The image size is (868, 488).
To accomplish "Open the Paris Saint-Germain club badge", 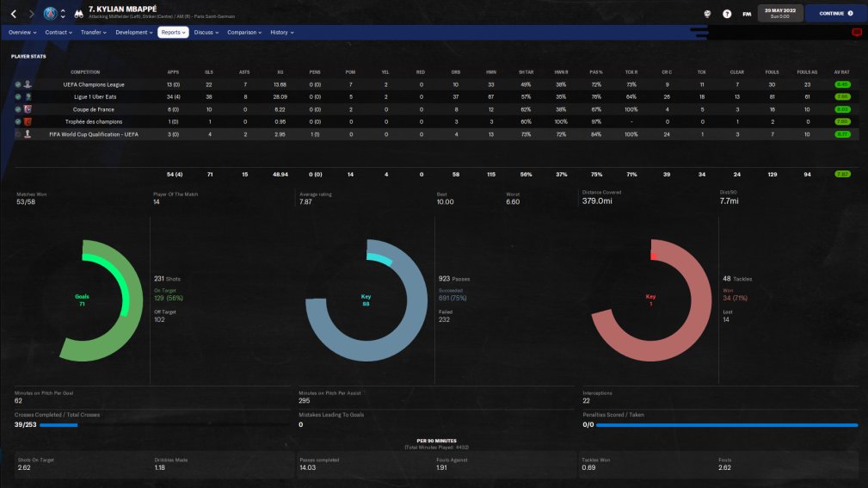I will point(51,14).
